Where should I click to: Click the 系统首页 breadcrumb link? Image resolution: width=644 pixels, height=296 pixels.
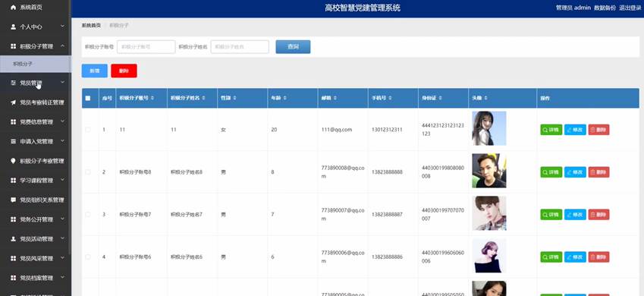pyautogui.click(x=91, y=26)
